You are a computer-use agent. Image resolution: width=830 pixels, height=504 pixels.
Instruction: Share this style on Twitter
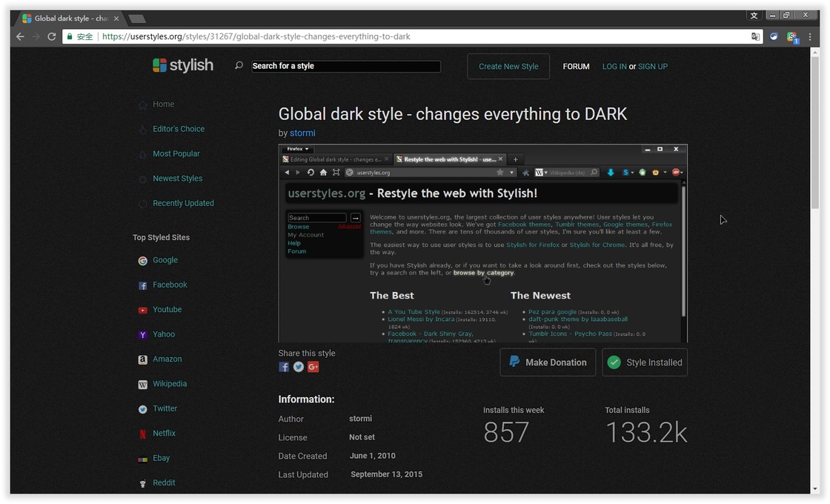299,367
